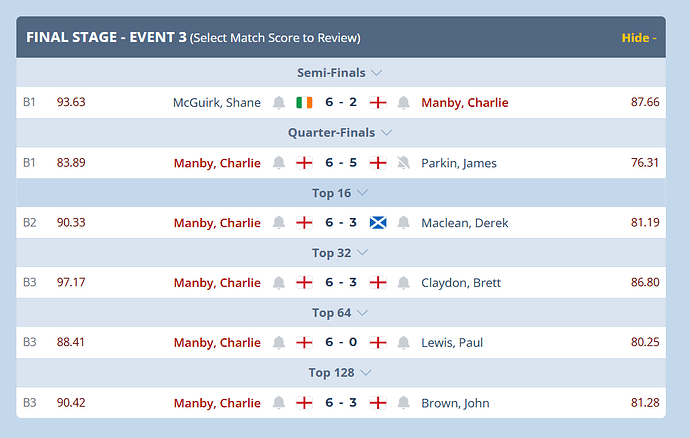Image resolution: width=690 pixels, height=438 pixels.
Task: Click the bell icon beside McGuirk, Shane
Action: click(x=279, y=103)
